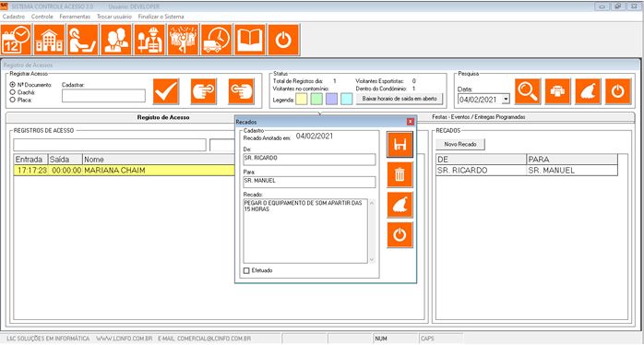Click the wide search box in Registros de Acesso
The height and width of the screenshot is (345, 644).
[110, 145]
